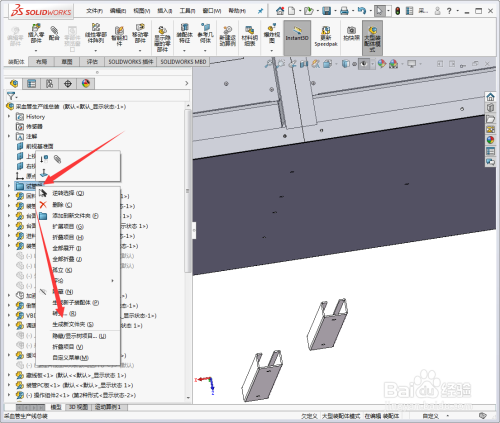Open the 材料明细表 bill of materials tool
This screenshot has height=423, width=500.
click(x=250, y=36)
